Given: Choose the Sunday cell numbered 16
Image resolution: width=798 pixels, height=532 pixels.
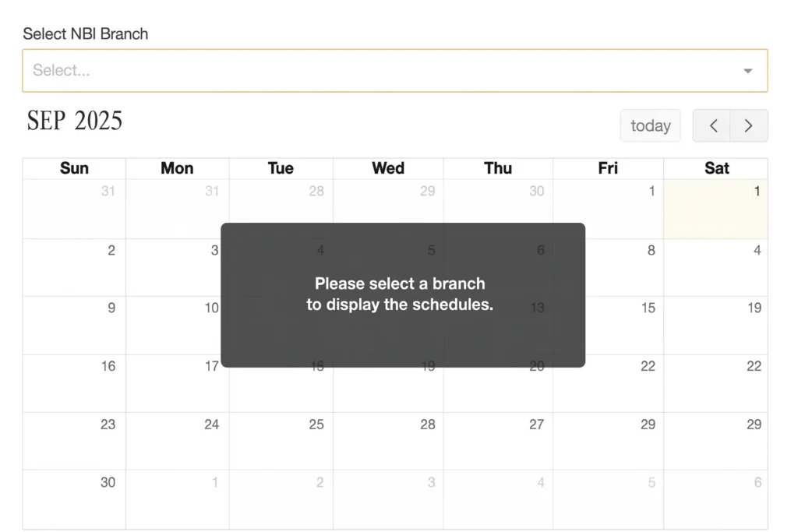Looking at the screenshot, I should pos(74,383).
